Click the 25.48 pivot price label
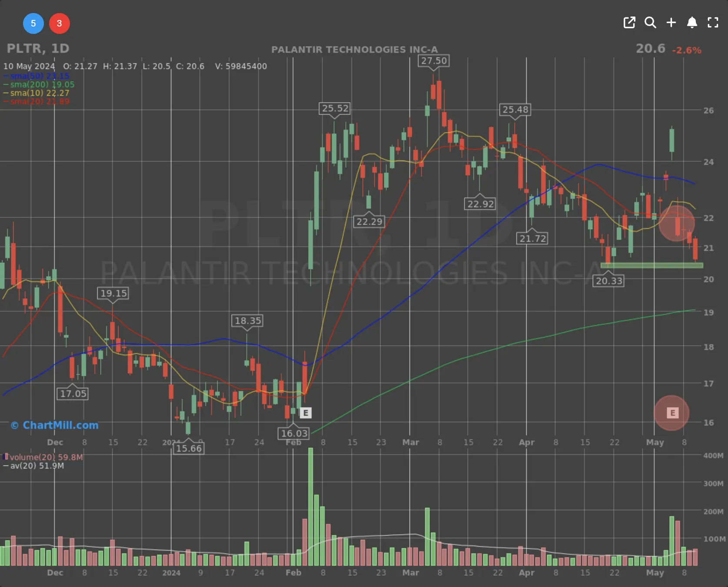The width and height of the screenshot is (728, 587). 515,109
